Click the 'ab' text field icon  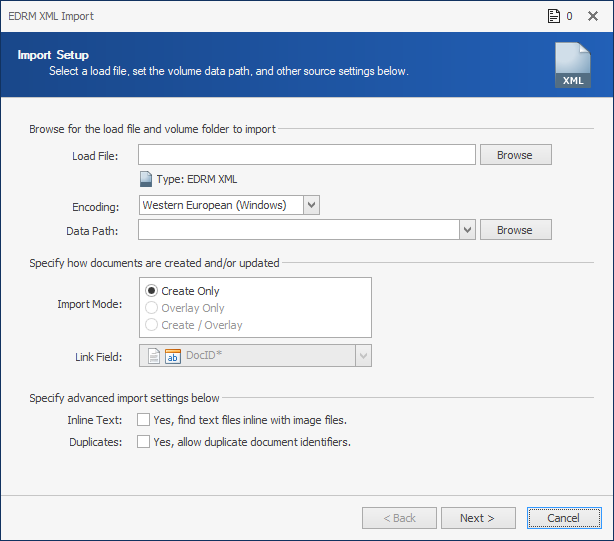coord(173,356)
